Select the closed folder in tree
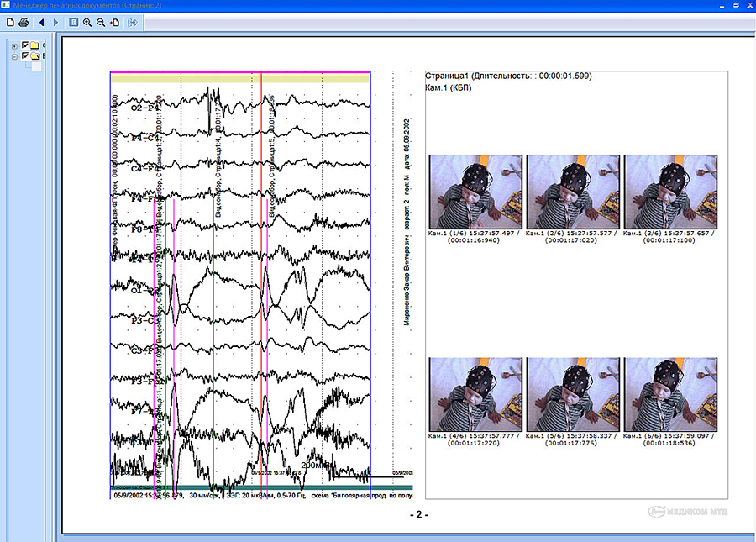This screenshot has width=756, height=542. (35, 45)
